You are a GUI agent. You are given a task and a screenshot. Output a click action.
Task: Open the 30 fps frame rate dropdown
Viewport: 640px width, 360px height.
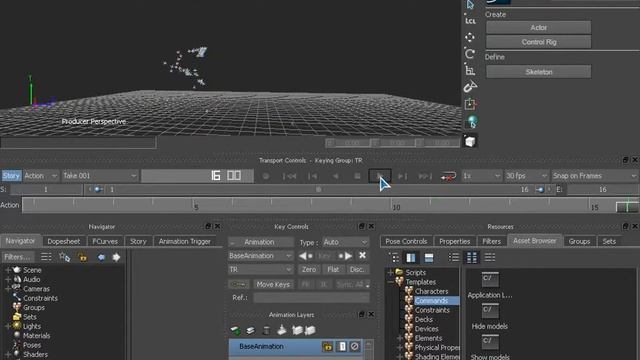(526, 176)
